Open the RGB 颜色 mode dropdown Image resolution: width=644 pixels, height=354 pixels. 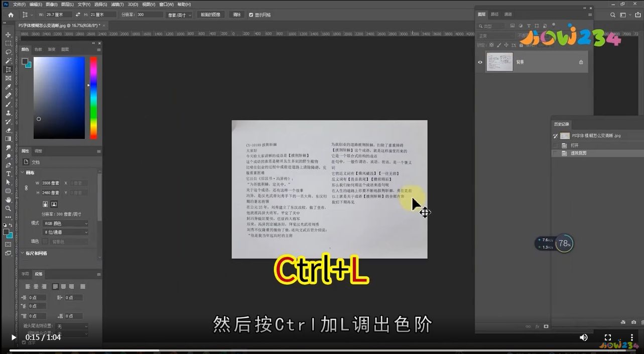[66, 223]
